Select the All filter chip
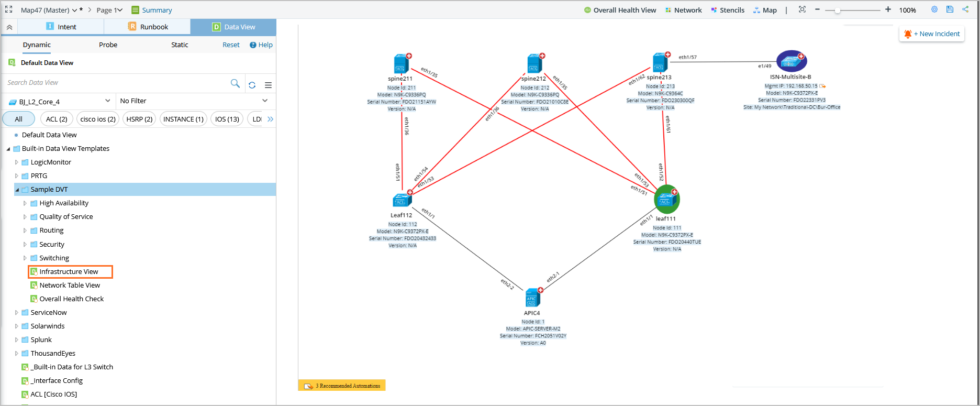Screen dimensions: 980x406 [18, 119]
